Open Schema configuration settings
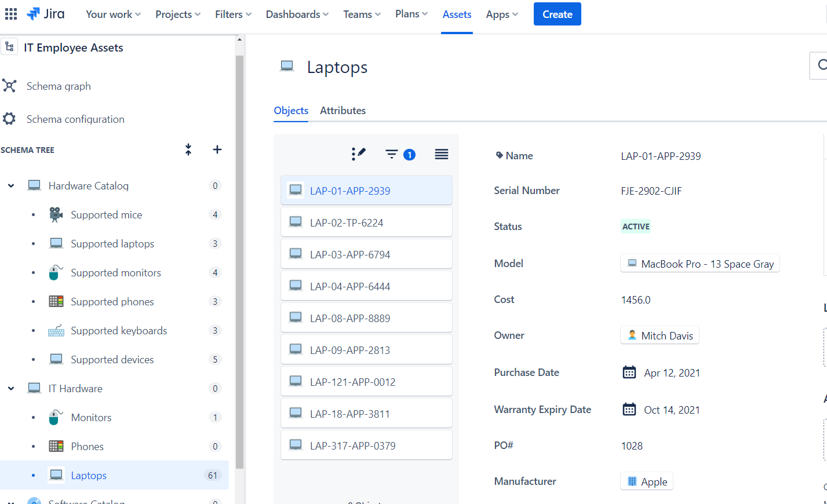 pos(75,119)
